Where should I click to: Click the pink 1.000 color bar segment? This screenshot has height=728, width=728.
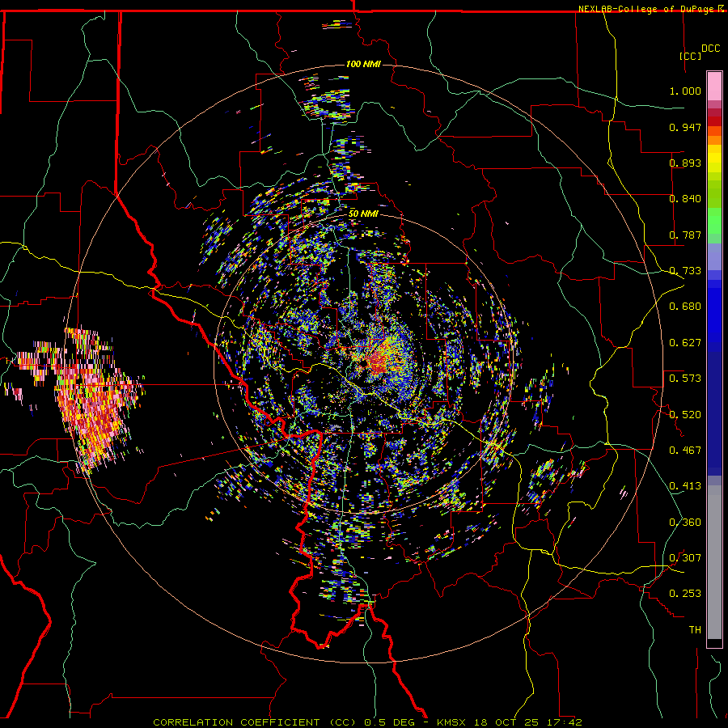714,87
